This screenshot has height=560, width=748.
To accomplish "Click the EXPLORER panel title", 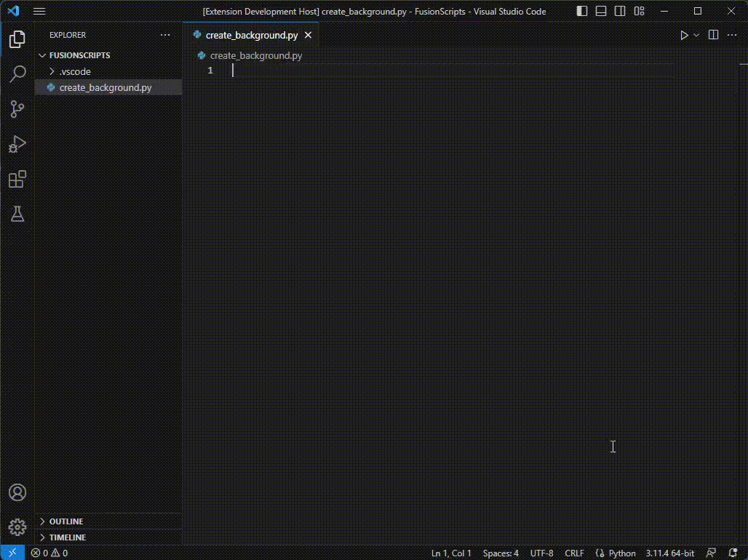I will [68, 35].
